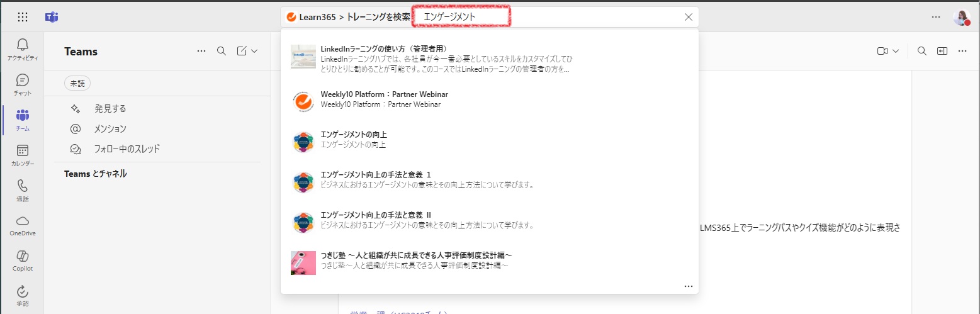Image resolution: width=980 pixels, height=314 pixels.
Task: Click the Microsoft Teams logo icon
Action: pos(52,17)
